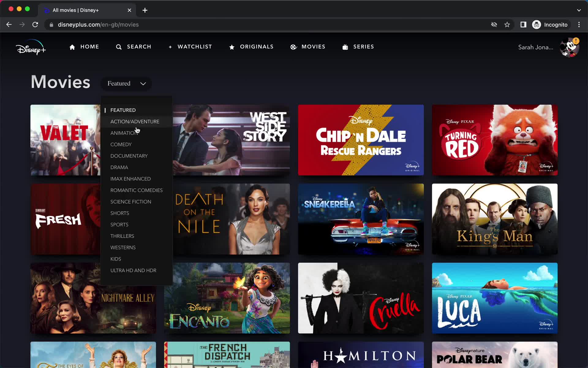Choose Thrillers from genre list
This screenshot has height=368, width=588.
tap(122, 236)
